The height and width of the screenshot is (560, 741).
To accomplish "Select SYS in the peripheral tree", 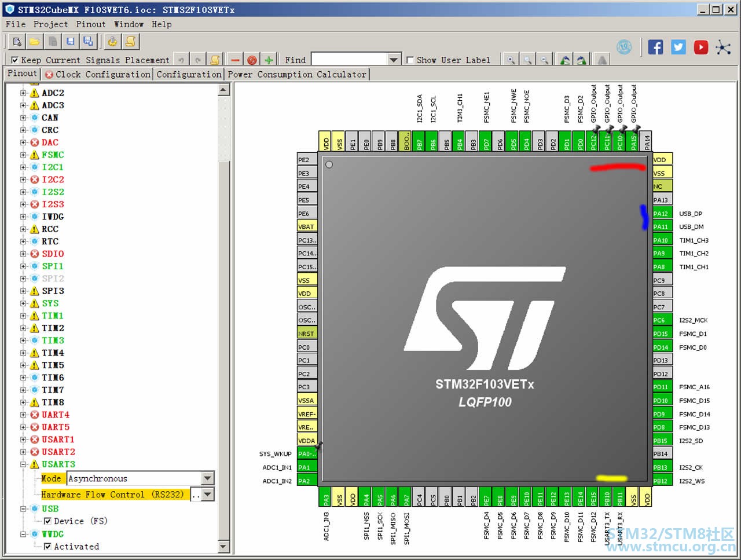I will click(x=50, y=303).
